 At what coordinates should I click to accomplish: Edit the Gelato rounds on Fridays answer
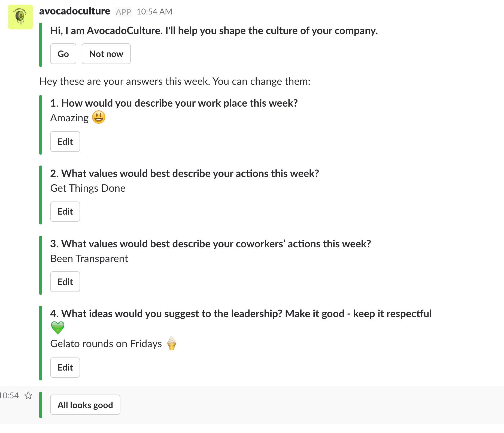tap(65, 368)
